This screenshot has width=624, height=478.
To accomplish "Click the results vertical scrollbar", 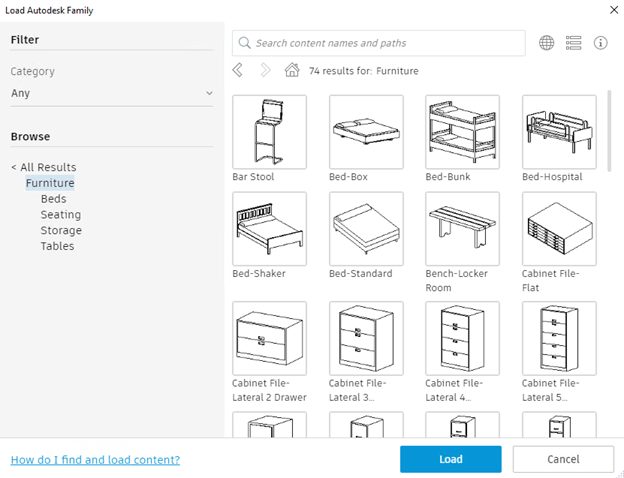I will (610, 130).
